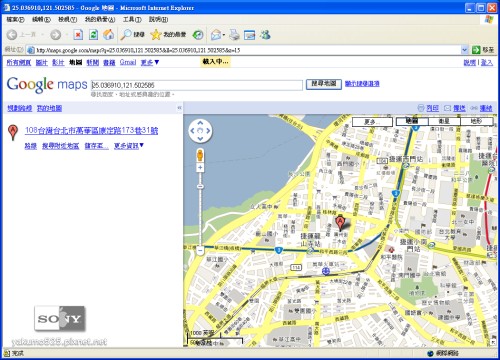Open the Favorites star toolbar button
Viewport: 500px width, 360px height.
168,35
